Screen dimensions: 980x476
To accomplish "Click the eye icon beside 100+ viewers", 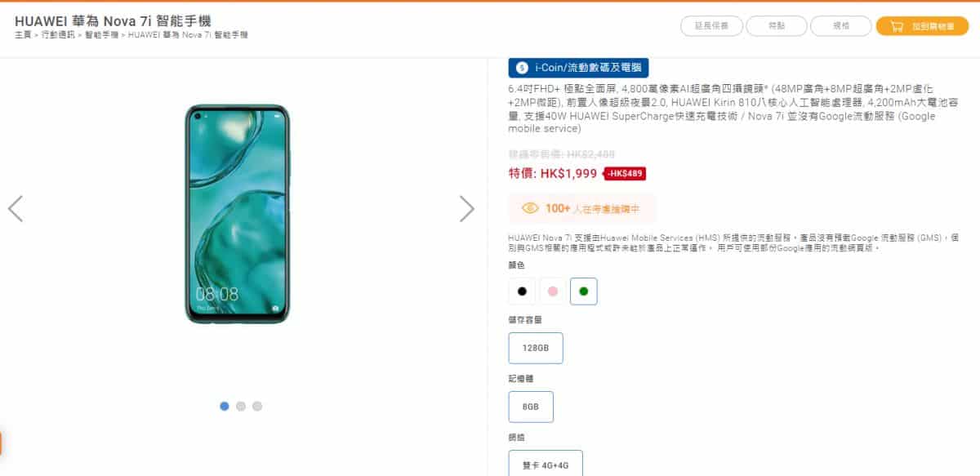I will [x=530, y=208].
